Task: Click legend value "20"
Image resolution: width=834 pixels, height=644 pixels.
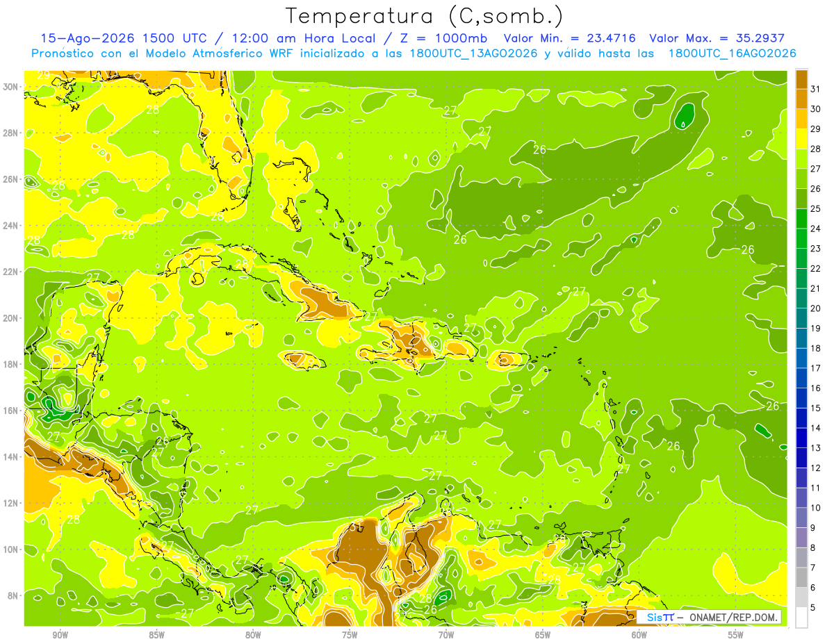Action: click(815, 308)
